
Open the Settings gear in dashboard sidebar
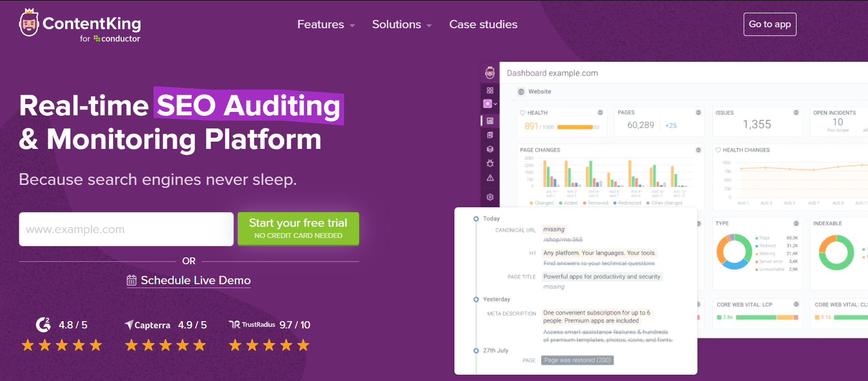490,197
